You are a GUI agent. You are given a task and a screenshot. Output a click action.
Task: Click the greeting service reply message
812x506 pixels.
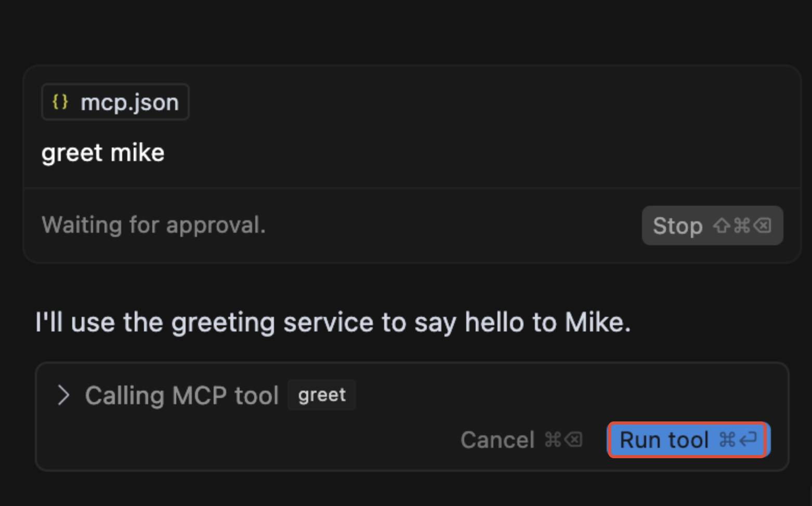333,322
